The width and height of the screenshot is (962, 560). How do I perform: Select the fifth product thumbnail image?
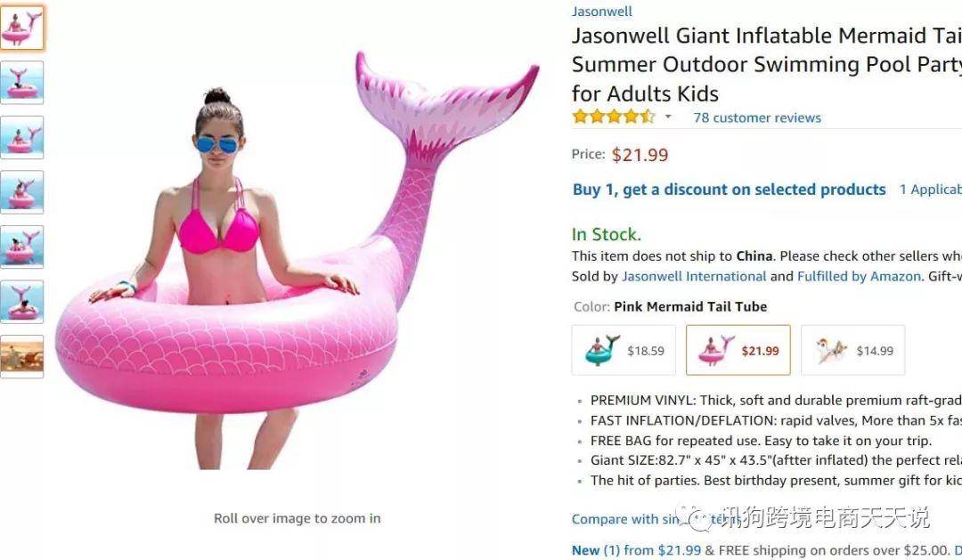pyautogui.click(x=22, y=247)
